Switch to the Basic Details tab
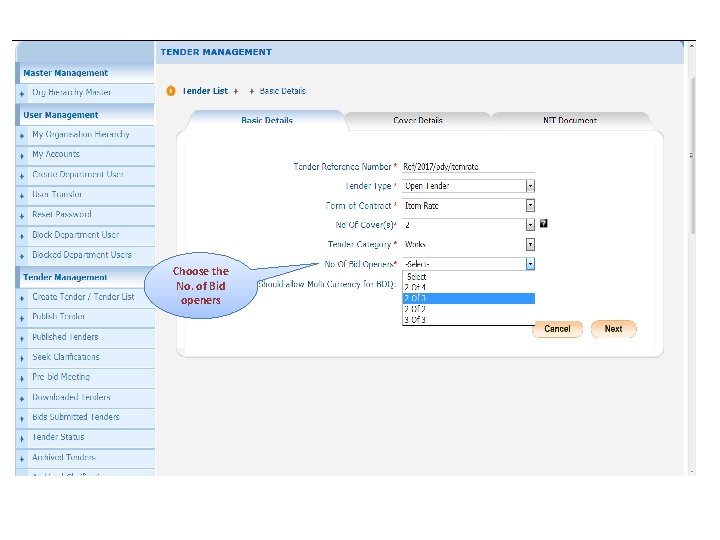Screen dimensions: 720x540 [x=267, y=120]
